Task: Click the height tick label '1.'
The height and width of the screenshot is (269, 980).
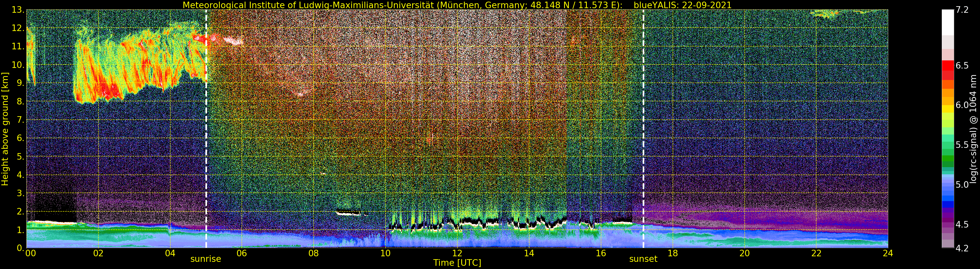Action: click(21, 230)
